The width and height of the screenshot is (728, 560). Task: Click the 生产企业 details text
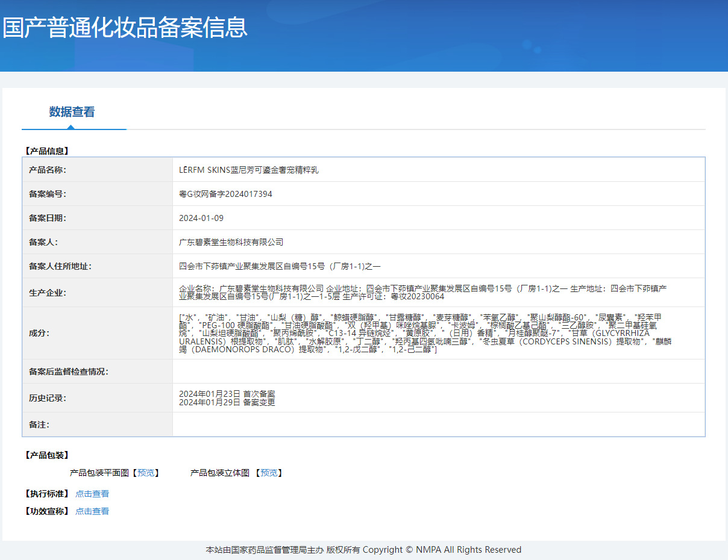(423, 293)
